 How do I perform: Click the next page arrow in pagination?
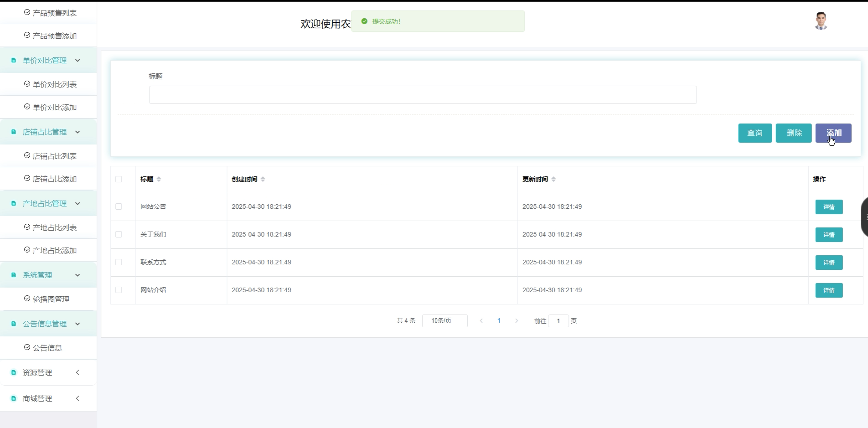click(517, 321)
